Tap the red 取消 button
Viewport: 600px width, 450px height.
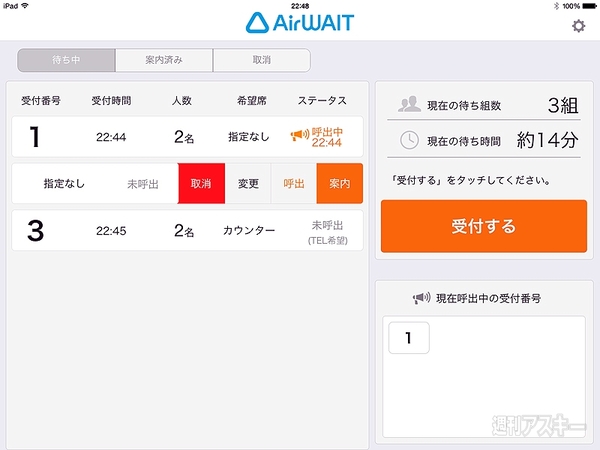tap(201, 183)
